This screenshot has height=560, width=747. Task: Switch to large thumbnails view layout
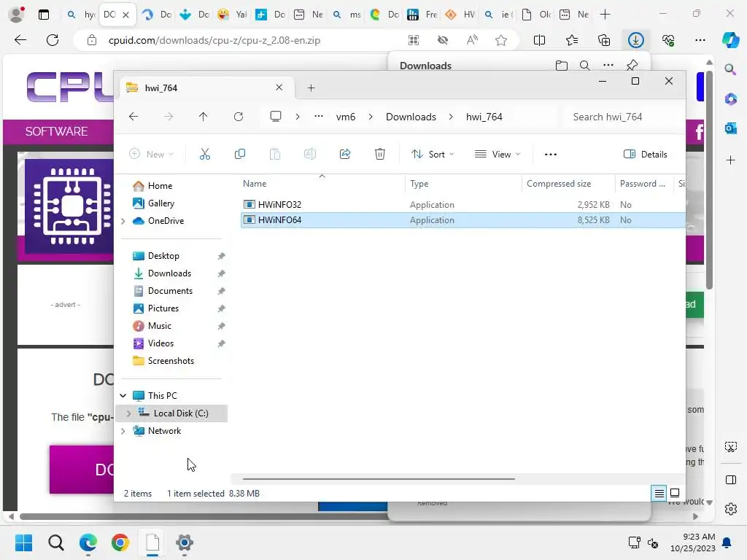click(x=675, y=493)
